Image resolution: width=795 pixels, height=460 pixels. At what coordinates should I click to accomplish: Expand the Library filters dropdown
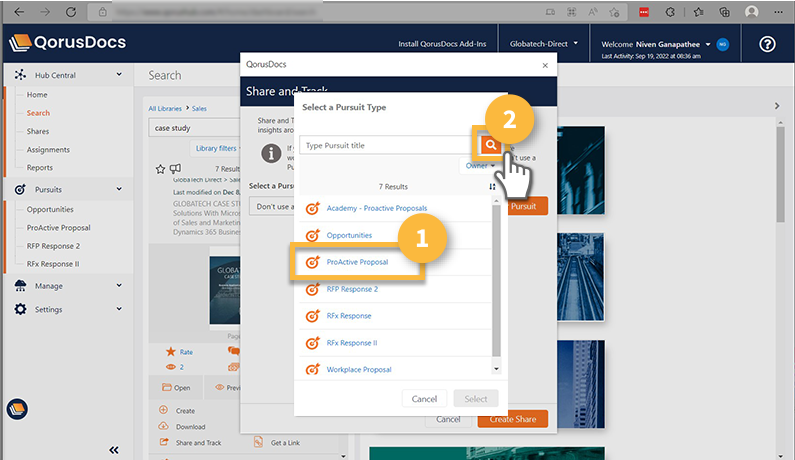click(x=217, y=148)
